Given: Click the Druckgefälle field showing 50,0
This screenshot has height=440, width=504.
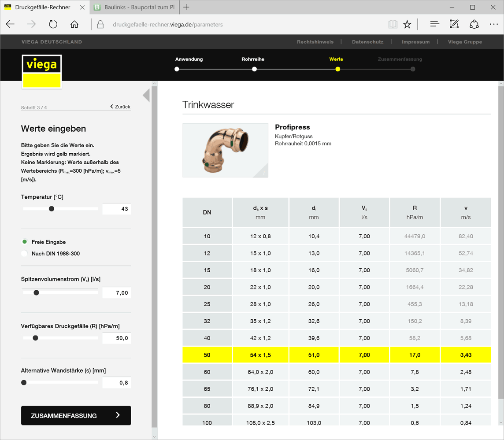Looking at the screenshot, I should point(117,338).
